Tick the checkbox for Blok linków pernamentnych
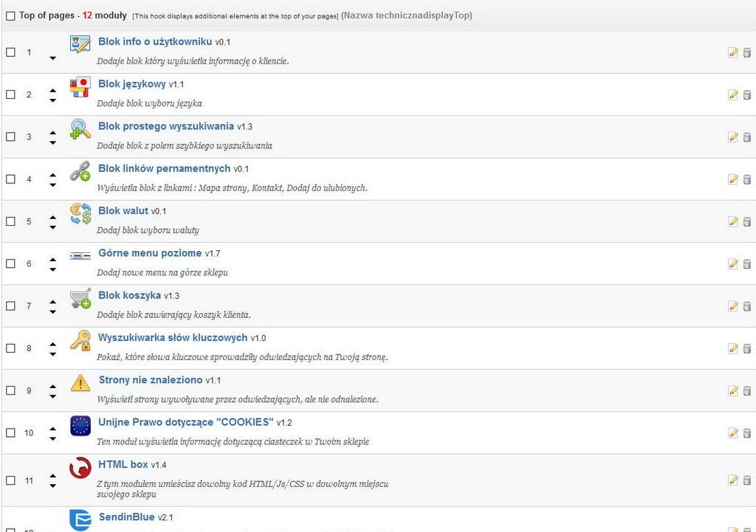Image resolution: width=756 pixels, height=532 pixels. click(10, 179)
